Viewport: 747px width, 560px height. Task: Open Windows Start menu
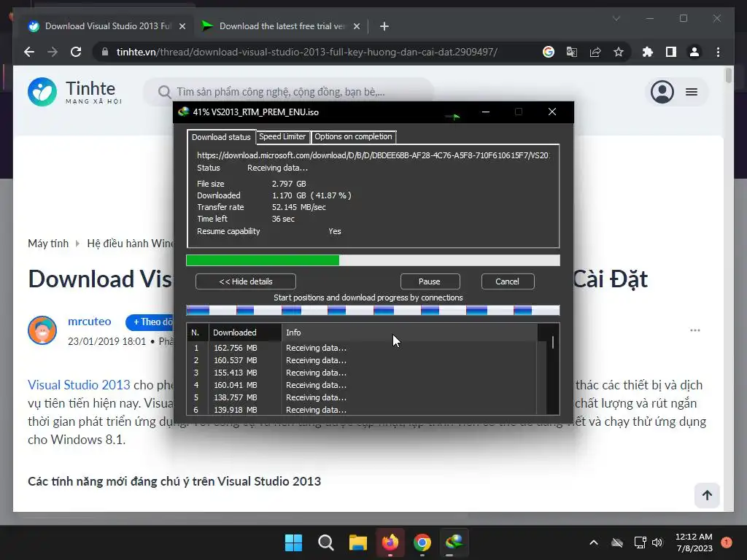pos(293,542)
